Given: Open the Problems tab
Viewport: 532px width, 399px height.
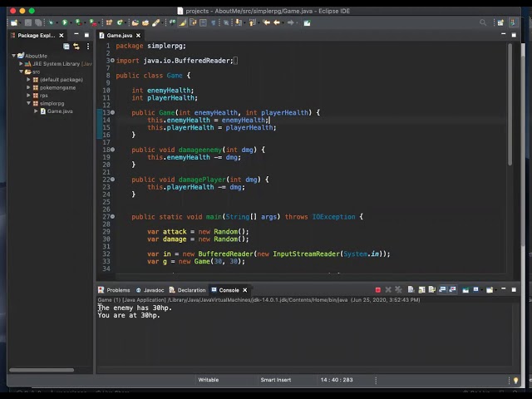Looking at the screenshot, I should coord(115,290).
